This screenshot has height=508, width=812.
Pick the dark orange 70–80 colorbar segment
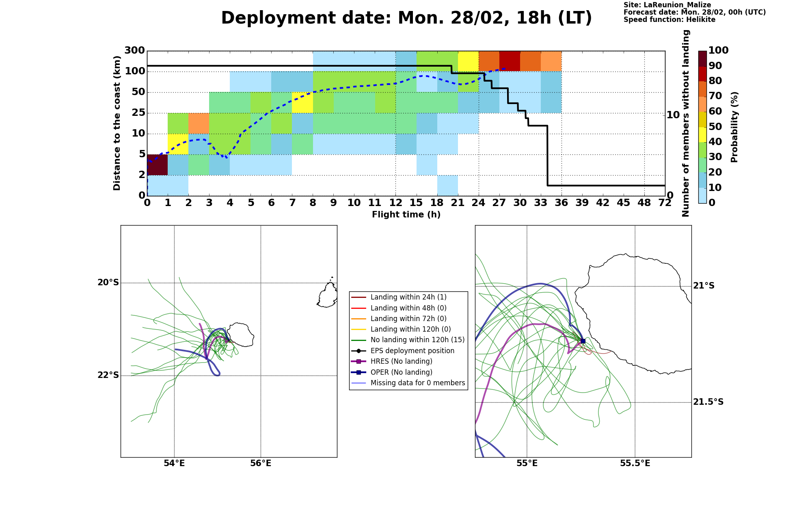(702, 89)
